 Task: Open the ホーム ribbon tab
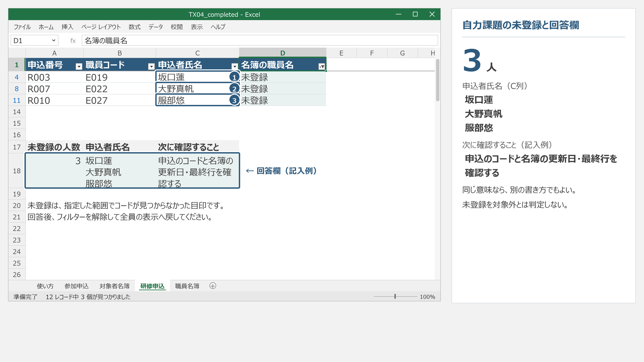point(46,27)
